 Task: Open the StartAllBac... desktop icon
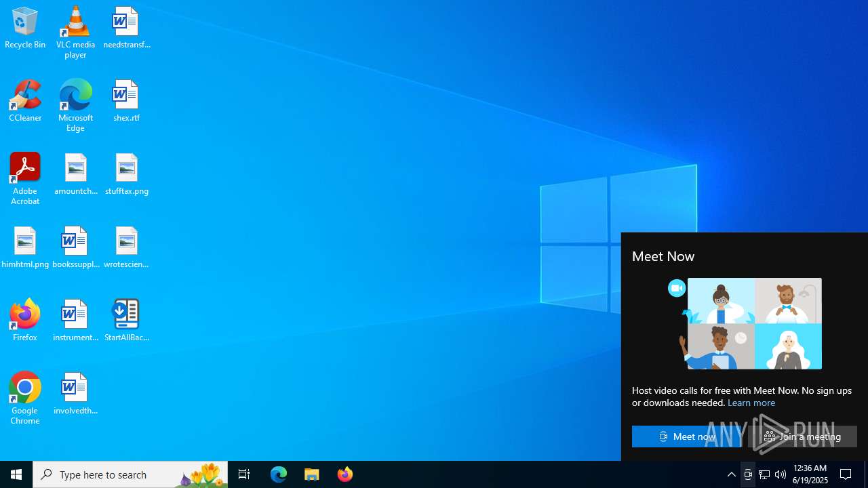pyautogui.click(x=127, y=321)
